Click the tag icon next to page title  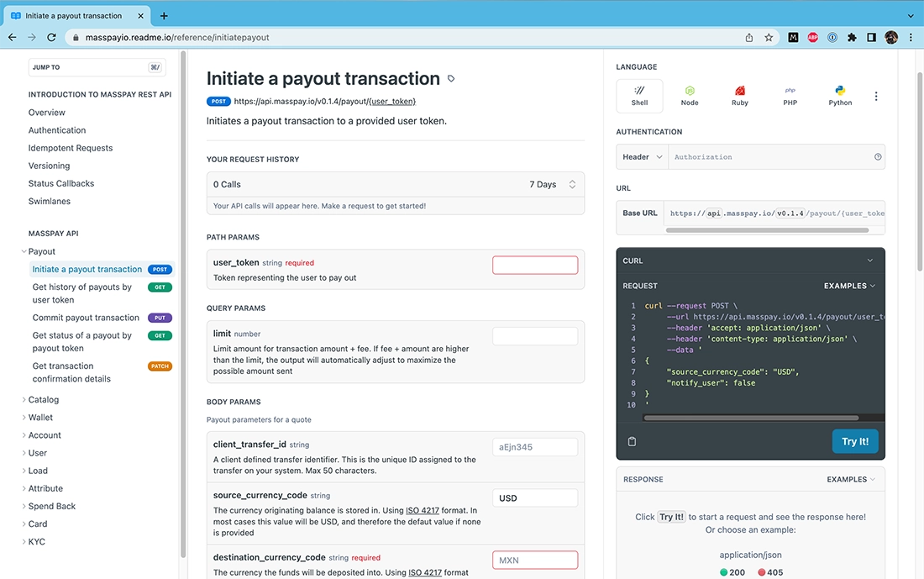451,78
